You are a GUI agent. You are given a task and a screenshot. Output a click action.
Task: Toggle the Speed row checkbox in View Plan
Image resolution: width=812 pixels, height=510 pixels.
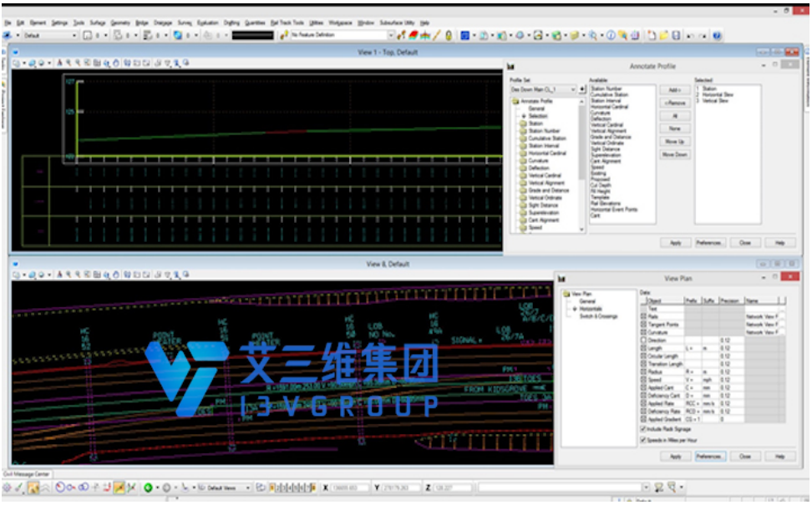(x=644, y=380)
